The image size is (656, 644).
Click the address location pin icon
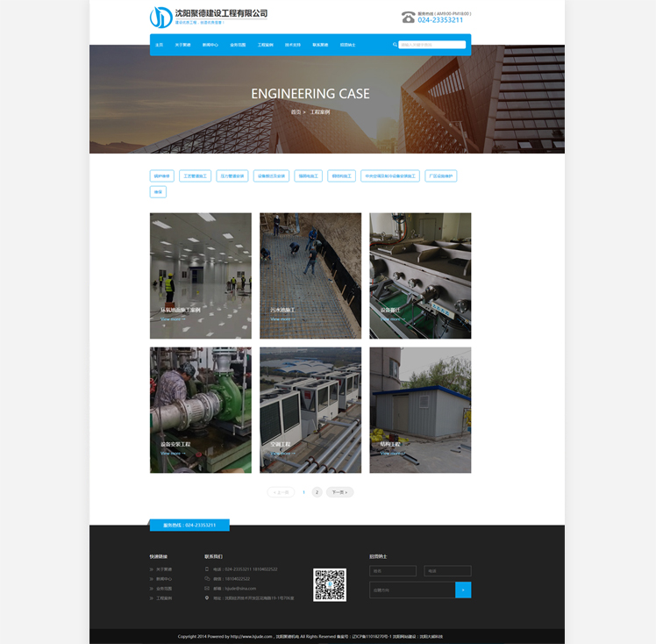pyautogui.click(x=207, y=597)
